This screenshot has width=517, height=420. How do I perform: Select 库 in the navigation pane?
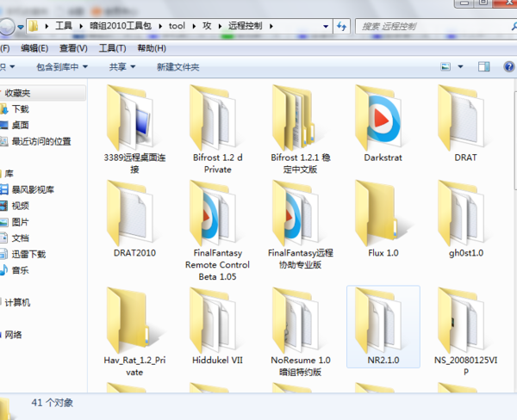[x=9, y=174]
